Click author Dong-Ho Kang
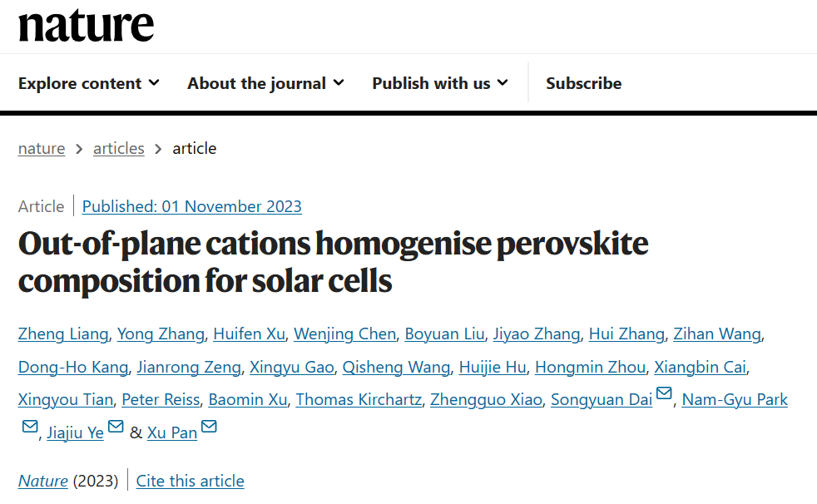 click(x=73, y=367)
